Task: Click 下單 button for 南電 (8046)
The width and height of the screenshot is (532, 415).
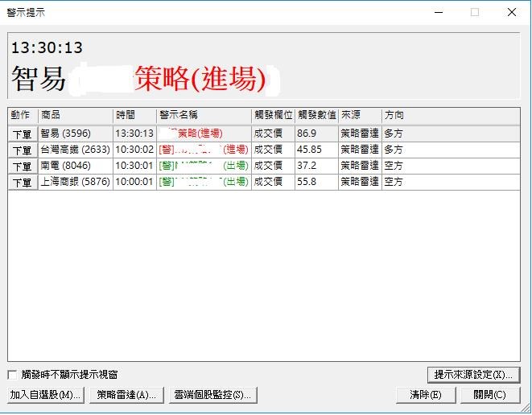Action: [x=22, y=166]
